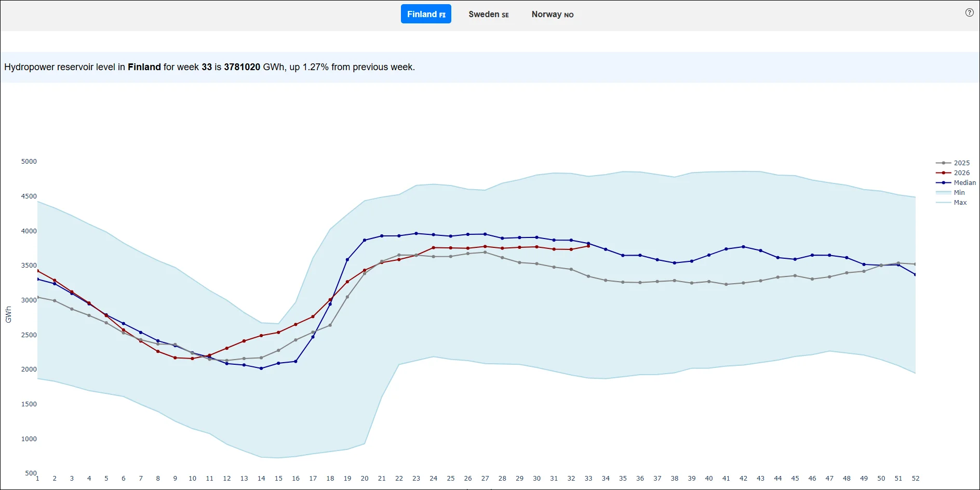
Task: Click the GWh y-axis title
Action: click(x=8, y=314)
